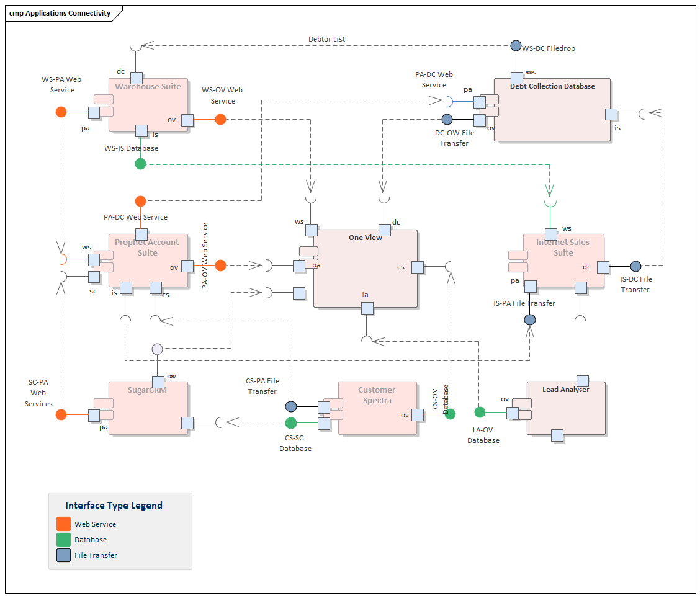Click the CS-SC Database green interface
Viewport: 700px width, 598px height.
290,422
